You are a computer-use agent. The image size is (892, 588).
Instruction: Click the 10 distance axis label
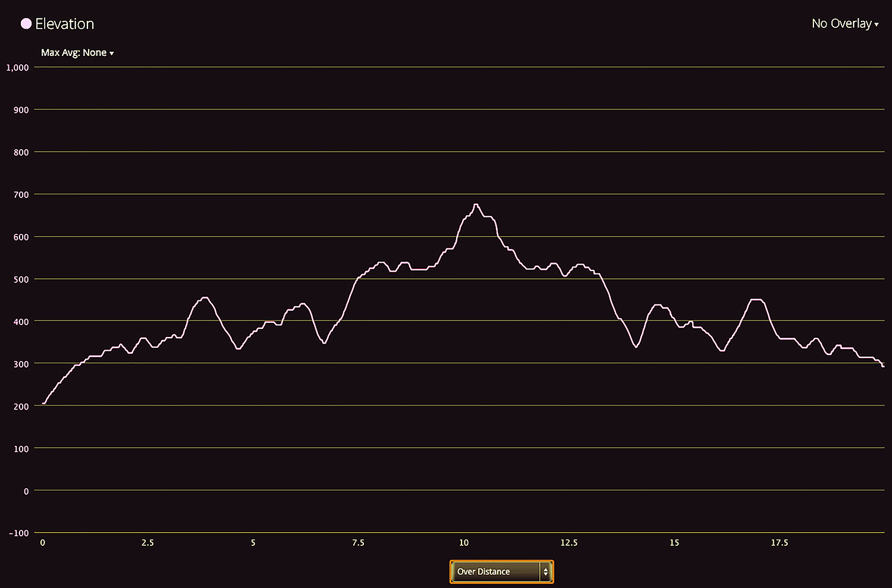tap(464, 543)
